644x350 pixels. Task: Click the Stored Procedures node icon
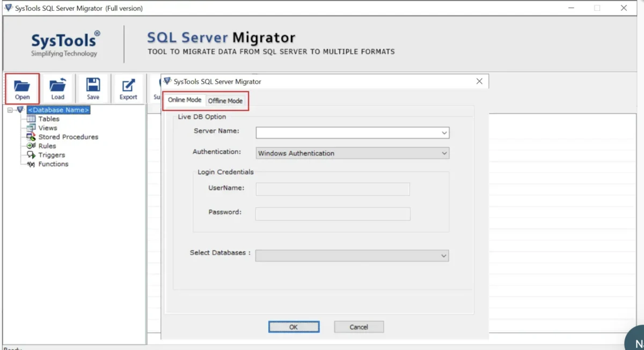(x=31, y=137)
